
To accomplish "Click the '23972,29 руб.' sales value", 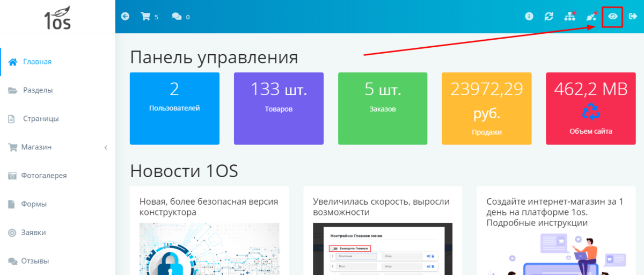I will click(487, 101).
